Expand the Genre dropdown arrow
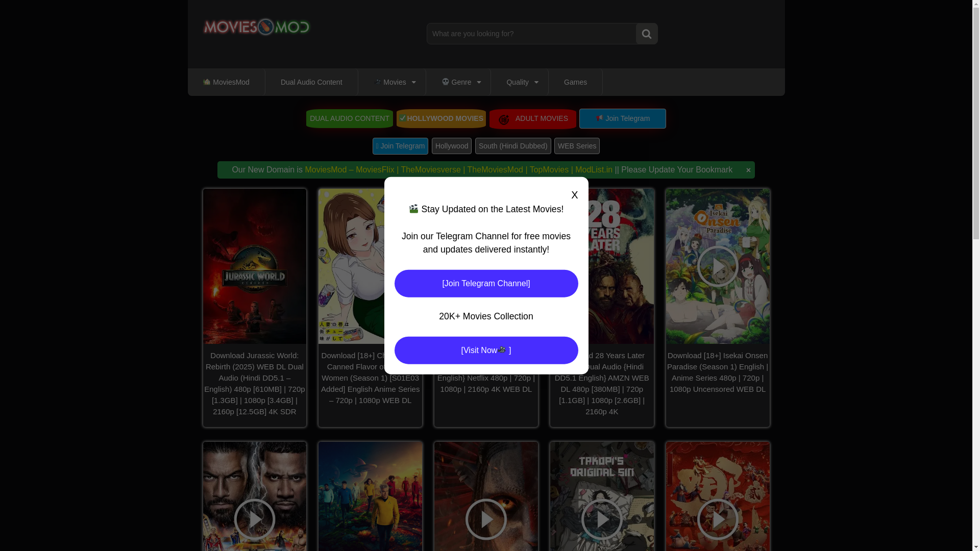980x551 pixels. (479, 82)
